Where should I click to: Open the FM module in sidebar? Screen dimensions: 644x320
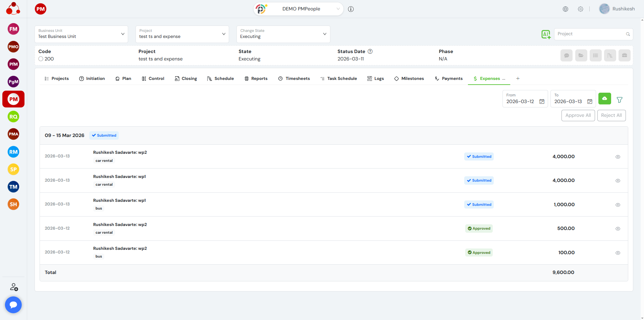pyautogui.click(x=13, y=29)
